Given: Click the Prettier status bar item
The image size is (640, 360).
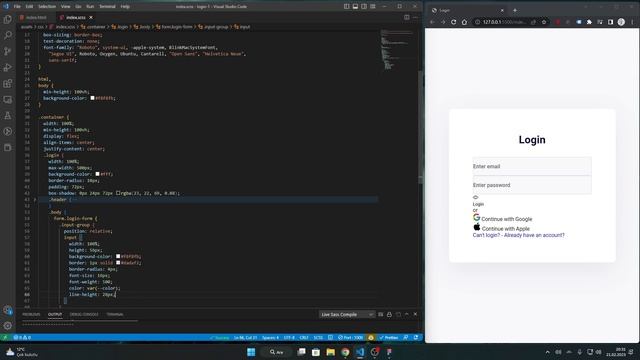Looking at the screenshot, I should (389, 338).
